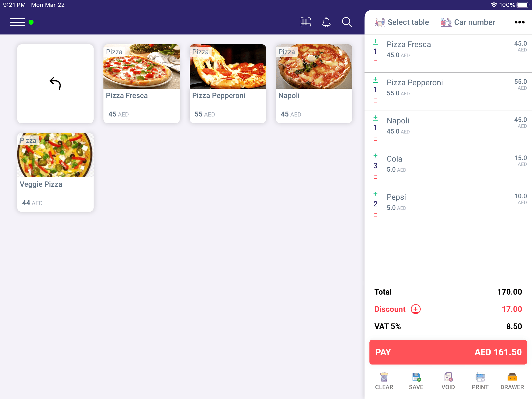Add Veggie Pizza product card
The height and width of the screenshot is (399, 532).
[x=55, y=172]
